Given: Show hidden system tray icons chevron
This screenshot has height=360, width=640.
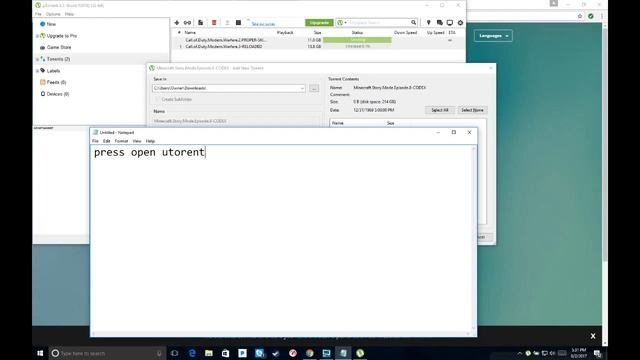Looking at the screenshot, I should pos(520,353).
